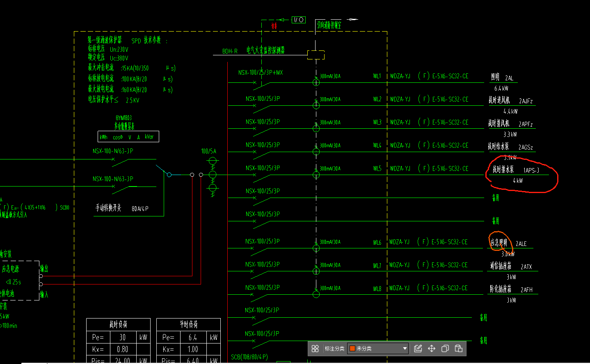Click the 标注分类 label in the toolbar
Screen dimensions: 590x364
pyautogui.click(x=334, y=348)
